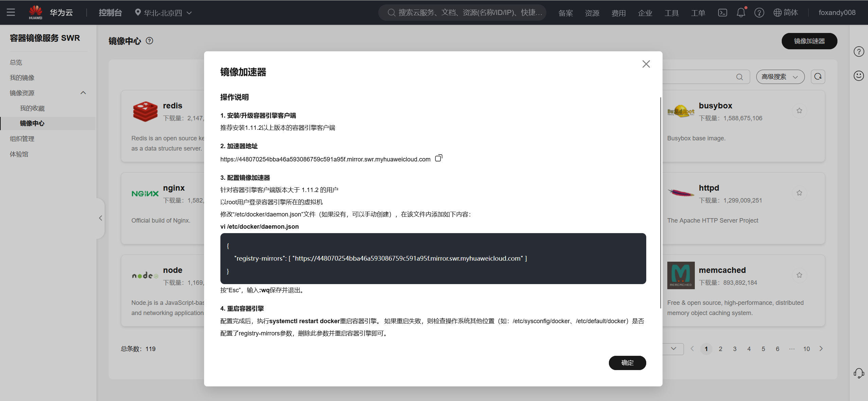Open 我的镜像 in the sidebar
This screenshot has width=868, height=401.
click(22, 77)
